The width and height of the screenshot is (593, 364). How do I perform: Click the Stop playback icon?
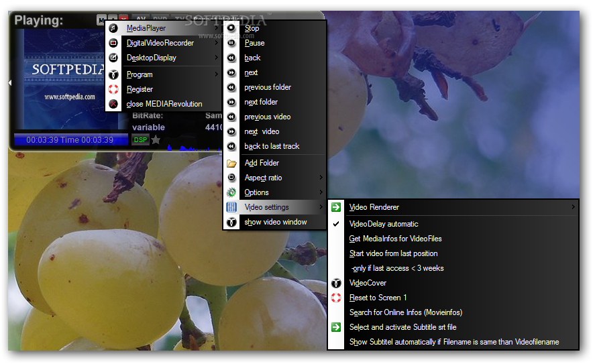(x=231, y=28)
